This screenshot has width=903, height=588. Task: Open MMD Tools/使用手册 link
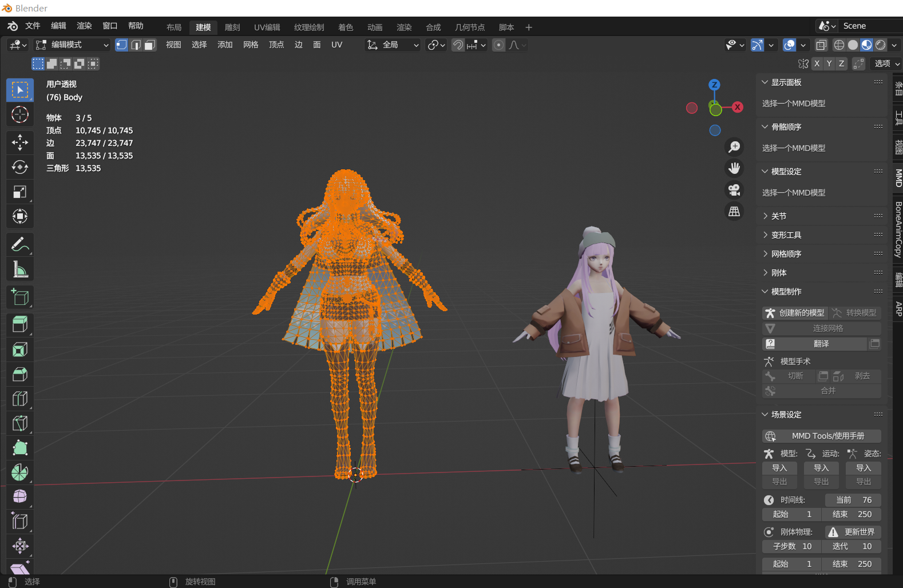pyautogui.click(x=821, y=436)
